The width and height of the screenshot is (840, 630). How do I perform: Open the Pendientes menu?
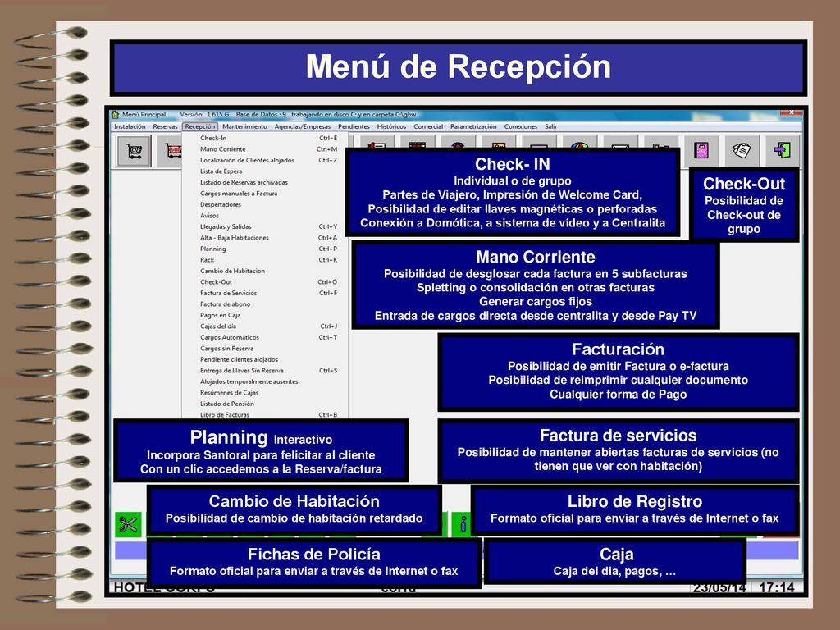pyautogui.click(x=354, y=127)
